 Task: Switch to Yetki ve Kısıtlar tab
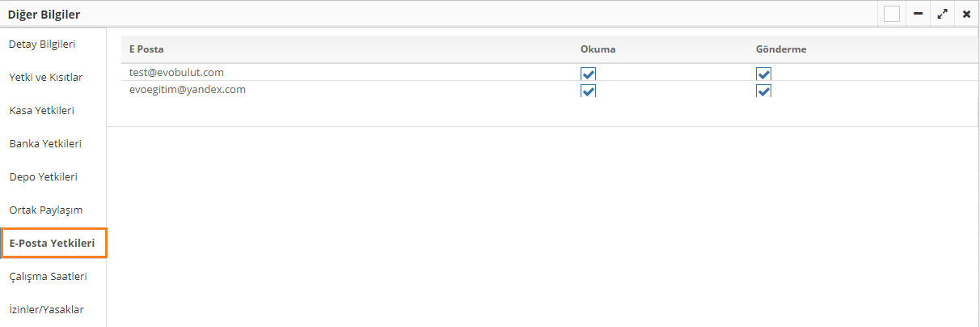pos(46,77)
